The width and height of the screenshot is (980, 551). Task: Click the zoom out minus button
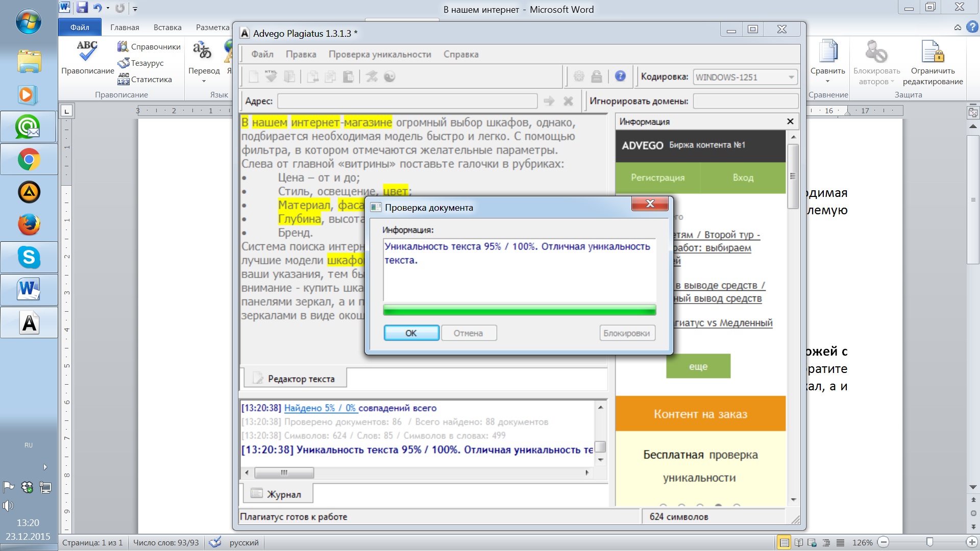(884, 542)
